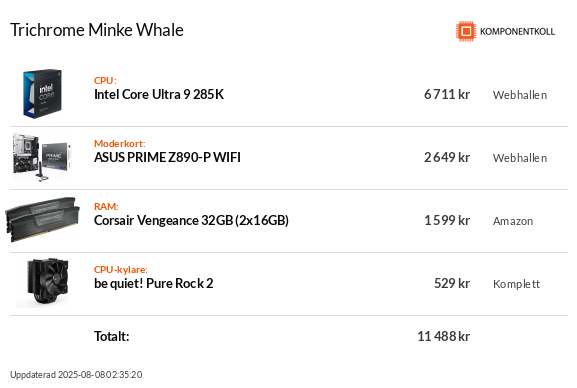577x388 pixels.
Task: Open ASUS PRIME Z890-P WIFI product link
Action: point(167,158)
